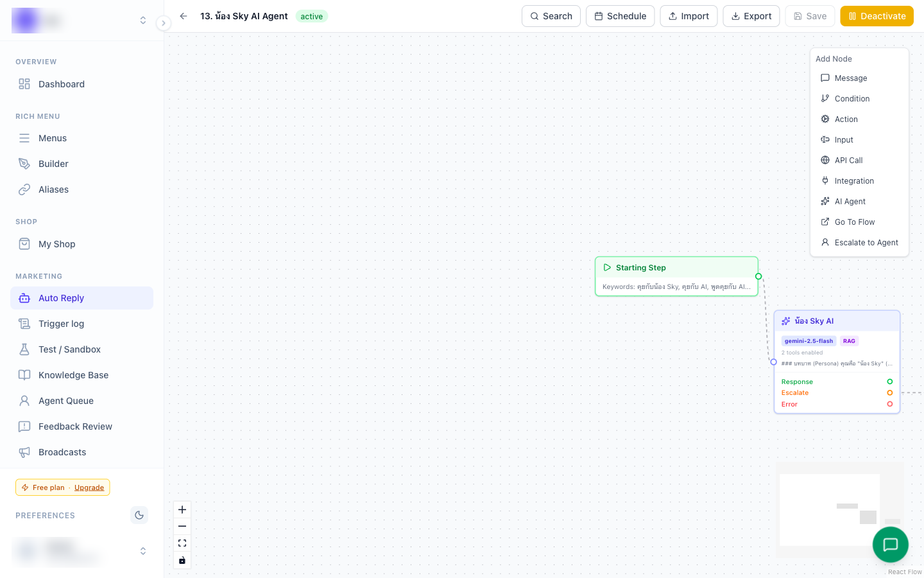924x578 pixels.
Task: Click the Import button
Action: pyautogui.click(x=689, y=16)
